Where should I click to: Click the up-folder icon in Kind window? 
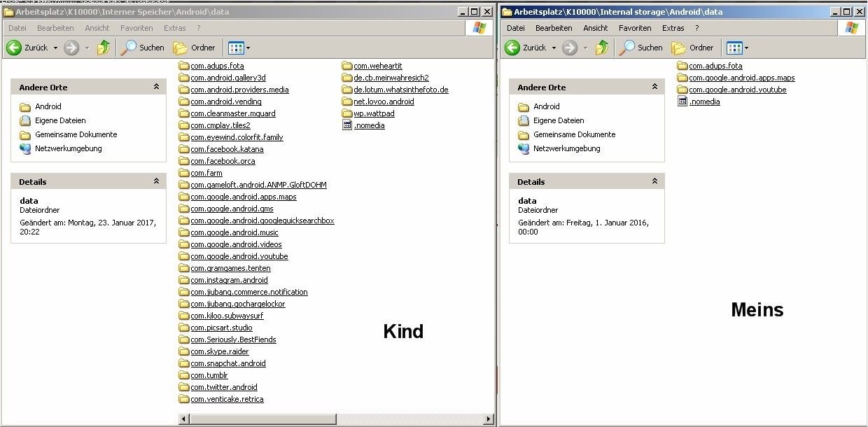(x=104, y=48)
